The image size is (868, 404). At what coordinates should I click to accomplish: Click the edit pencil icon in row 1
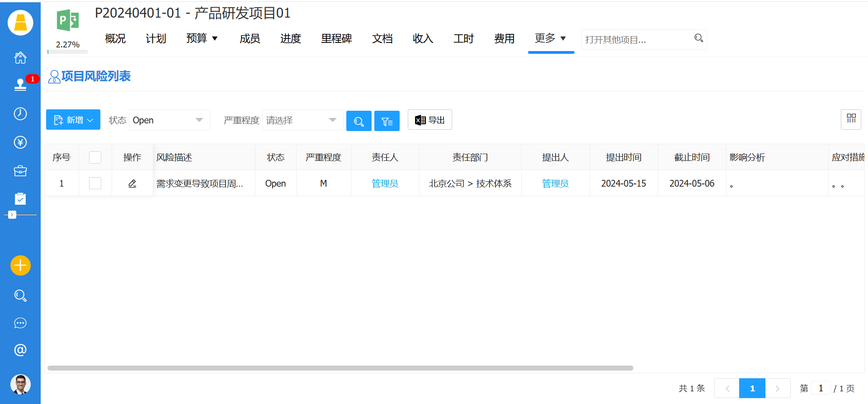[x=132, y=183]
